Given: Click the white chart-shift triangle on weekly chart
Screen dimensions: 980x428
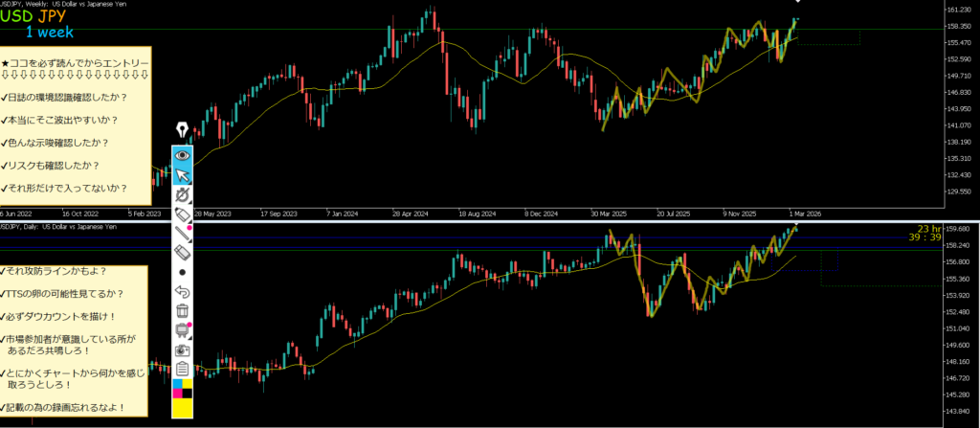Looking at the screenshot, I should point(797,2).
